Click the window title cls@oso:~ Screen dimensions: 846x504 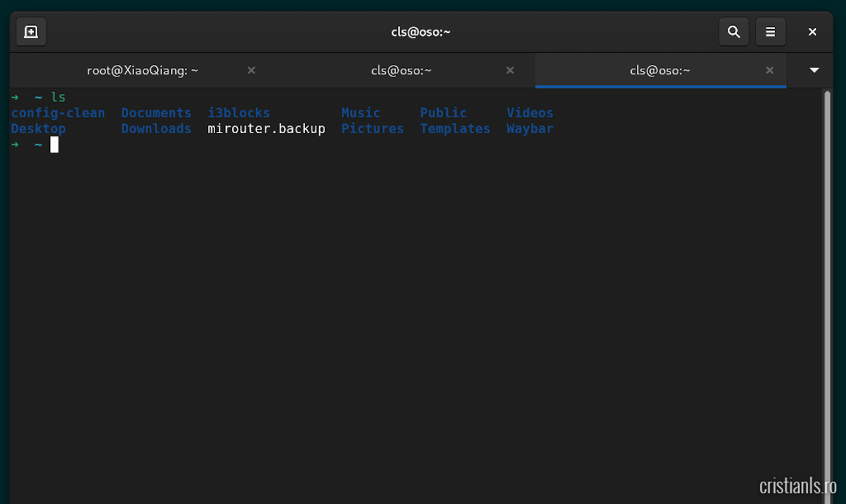pyautogui.click(x=421, y=32)
